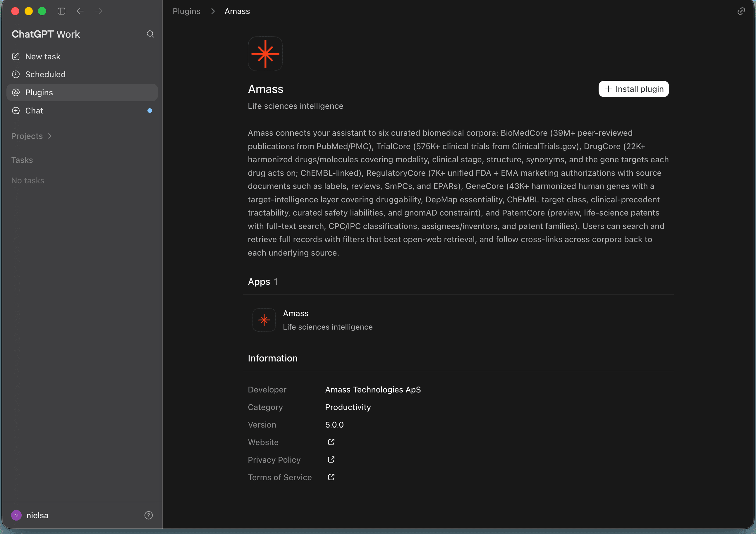Open the Terms of Service external link icon
This screenshot has height=534, width=756.
[331, 477]
